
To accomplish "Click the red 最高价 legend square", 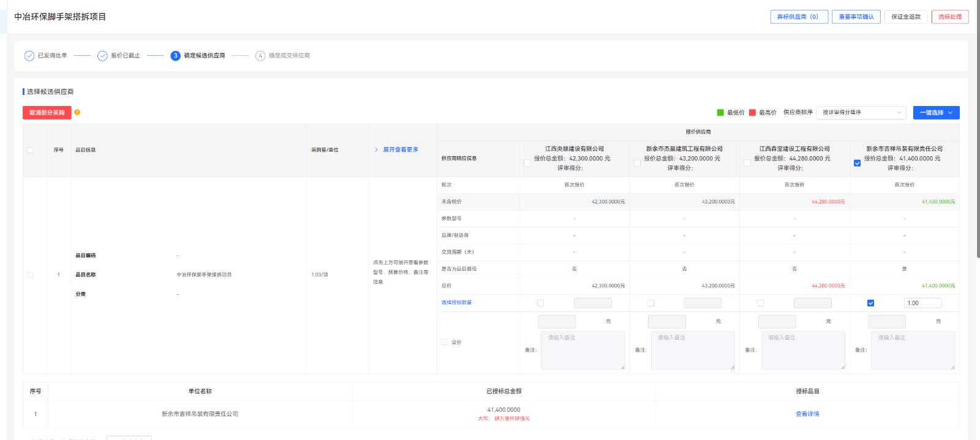I will [x=752, y=113].
